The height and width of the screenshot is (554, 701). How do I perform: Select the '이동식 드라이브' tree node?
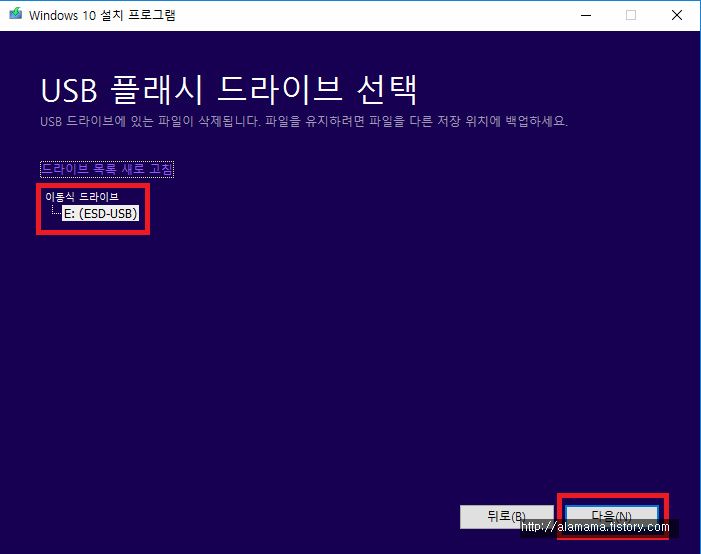pyautogui.click(x=82, y=197)
